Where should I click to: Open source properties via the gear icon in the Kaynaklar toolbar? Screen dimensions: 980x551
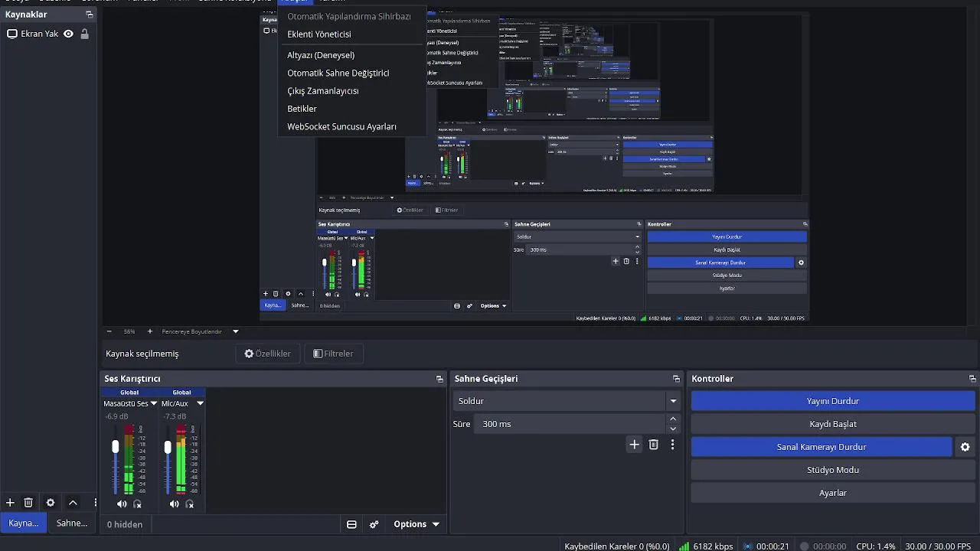(x=51, y=503)
